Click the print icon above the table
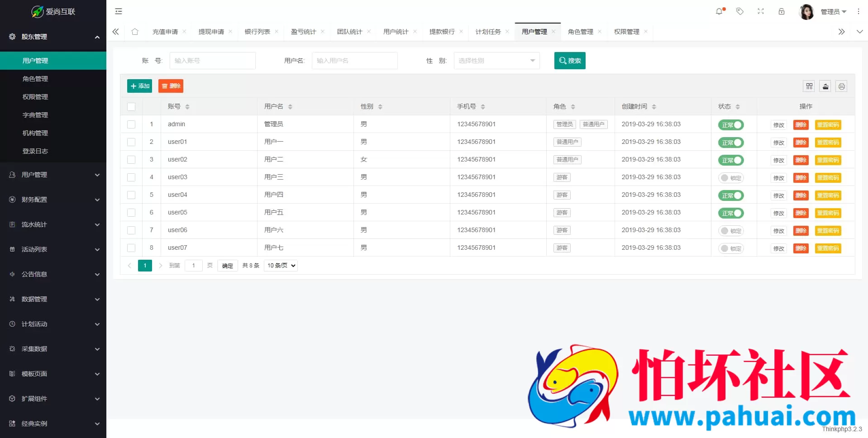 point(841,86)
